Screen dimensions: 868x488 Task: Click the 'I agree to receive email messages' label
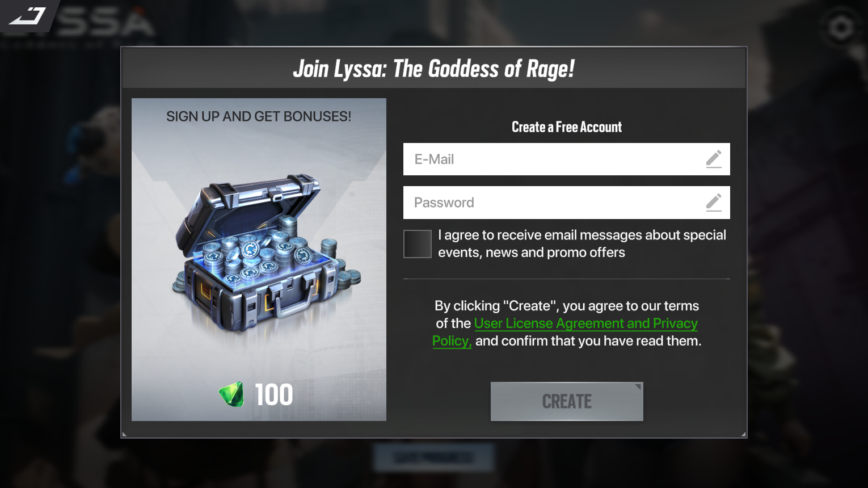pyautogui.click(x=582, y=243)
